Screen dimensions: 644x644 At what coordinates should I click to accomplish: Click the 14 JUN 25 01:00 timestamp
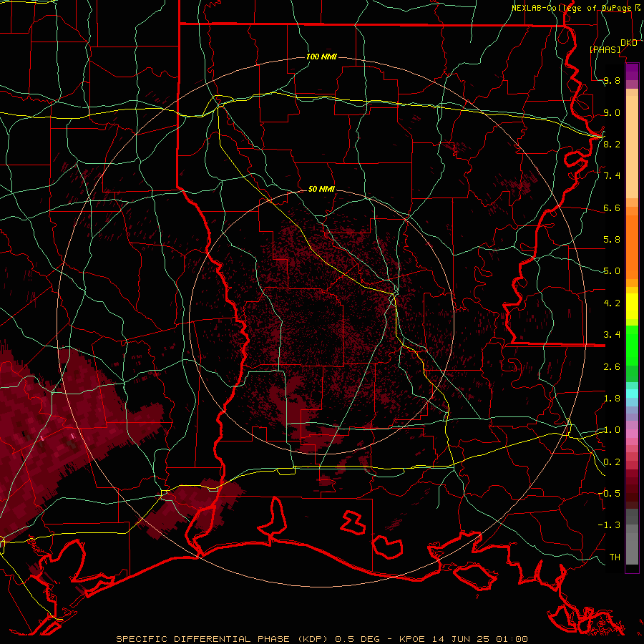coord(480,639)
